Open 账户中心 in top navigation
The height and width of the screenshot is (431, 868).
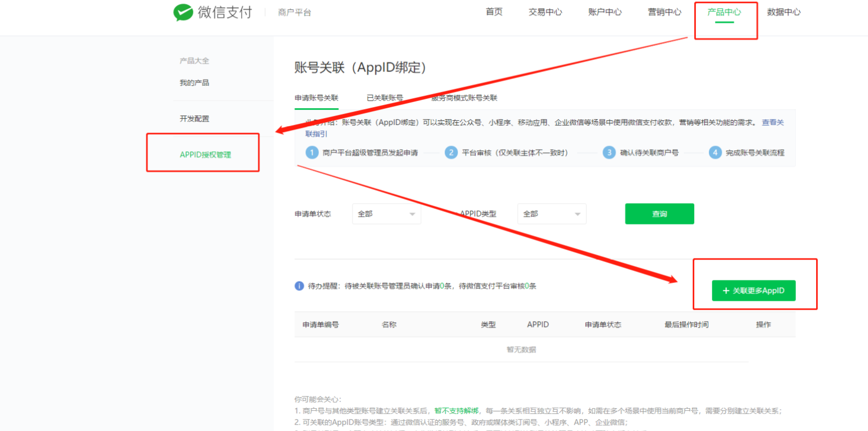coord(605,12)
